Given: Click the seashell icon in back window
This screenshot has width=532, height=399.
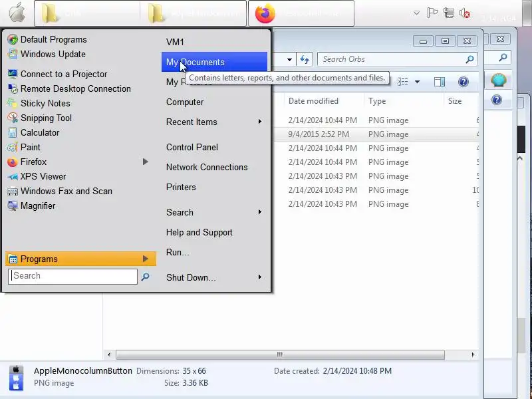Looking at the screenshot, I should click(498, 80).
